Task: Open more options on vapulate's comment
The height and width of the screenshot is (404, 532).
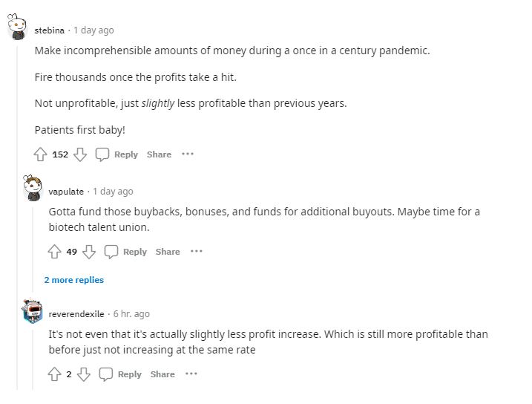Action: tap(197, 252)
